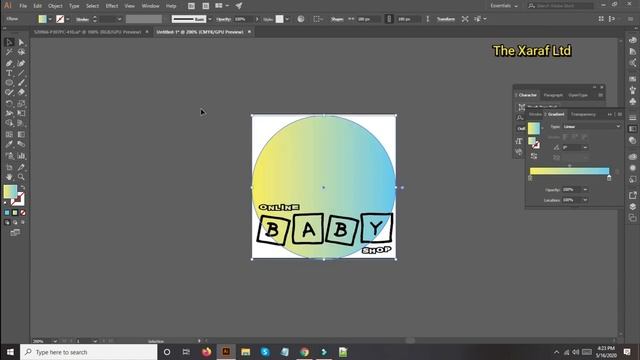Screen dimensions: 640x360
Task: Select the Hand tool
Action: pyautogui.click(x=9, y=177)
